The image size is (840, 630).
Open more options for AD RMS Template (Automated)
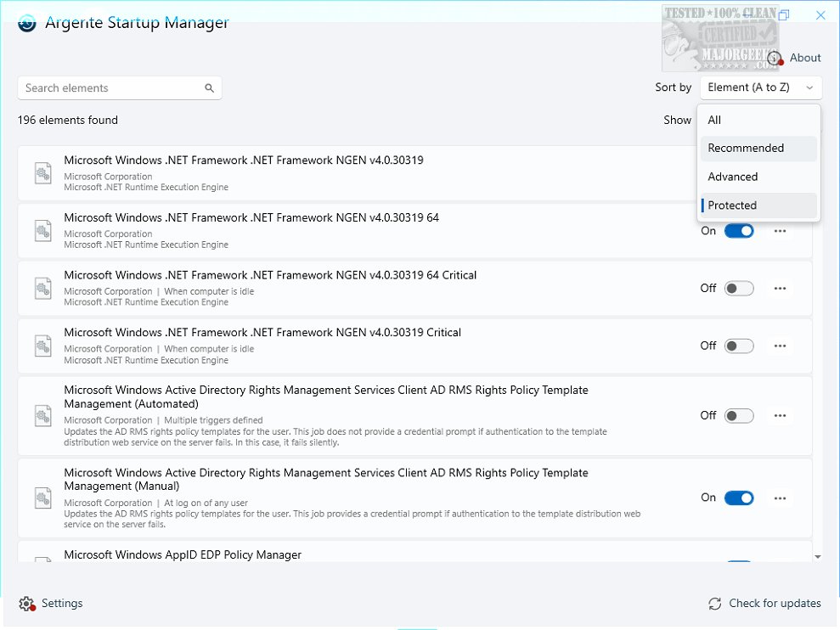pos(780,416)
